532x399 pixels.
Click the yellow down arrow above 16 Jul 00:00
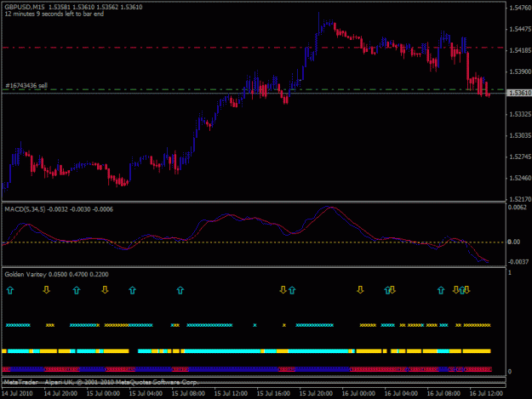point(360,289)
